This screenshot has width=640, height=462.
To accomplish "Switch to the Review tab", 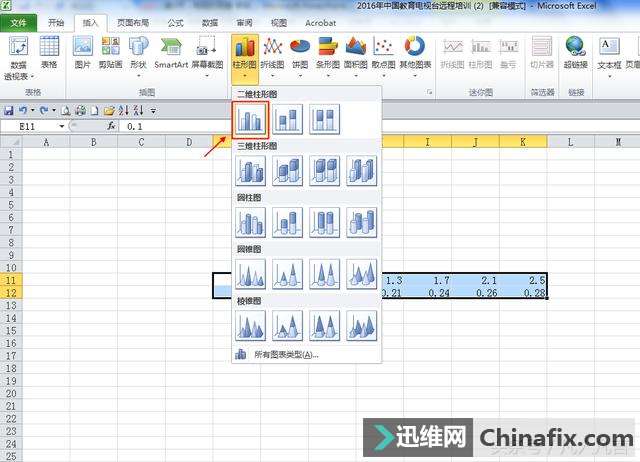I will click(x=244, y=23).
